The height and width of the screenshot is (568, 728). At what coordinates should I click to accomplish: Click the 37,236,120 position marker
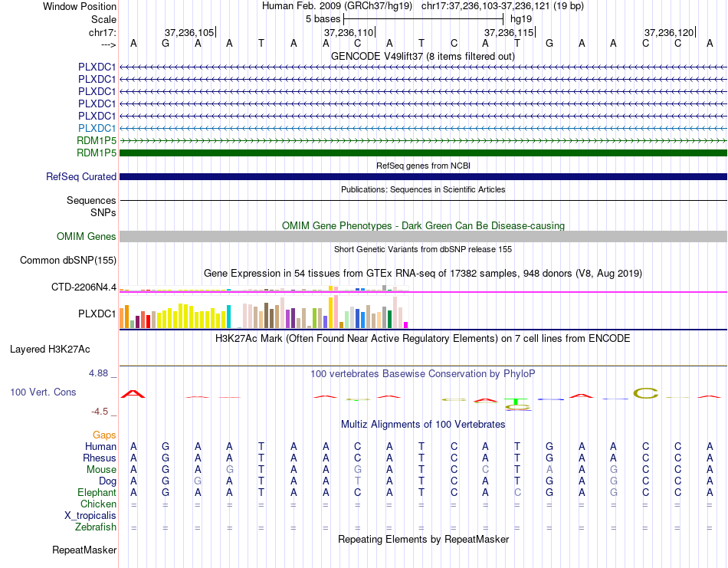coord(670,32)
